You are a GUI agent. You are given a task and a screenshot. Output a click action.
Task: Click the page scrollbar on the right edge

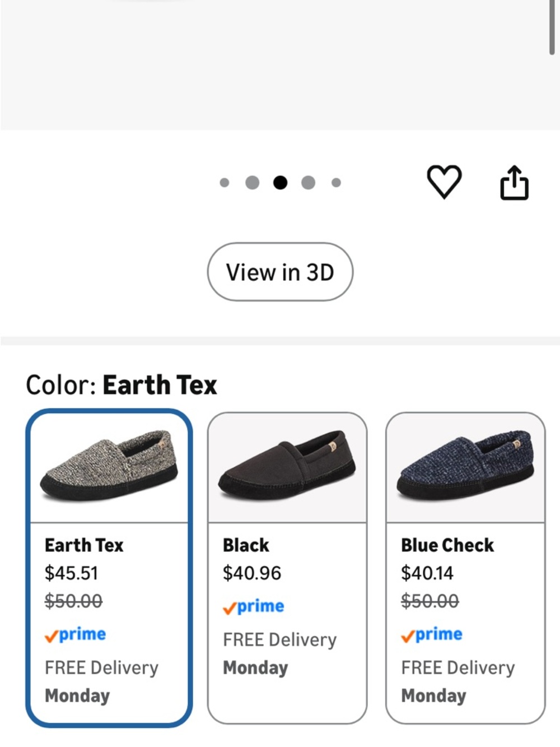[x=552, y=27]
